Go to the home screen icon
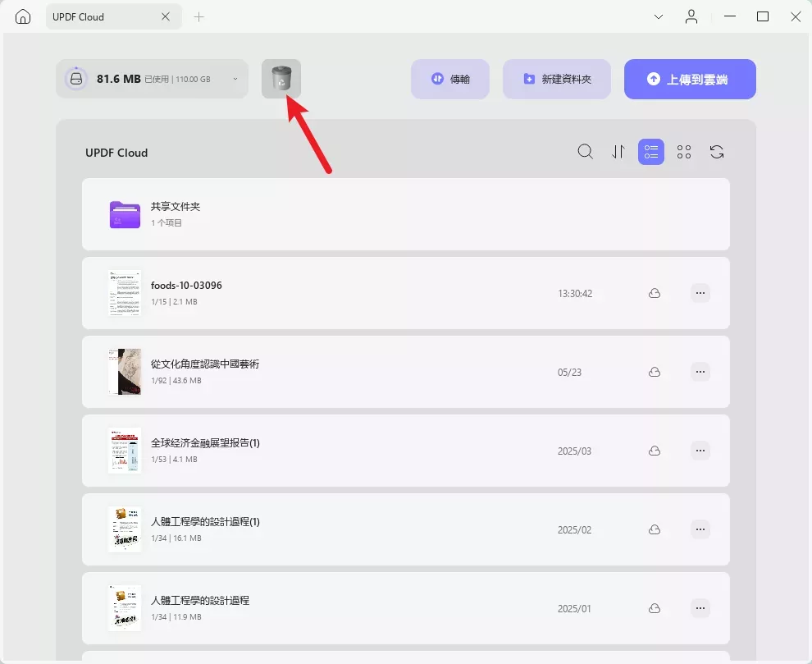812x664 pixels. point(23,16)
